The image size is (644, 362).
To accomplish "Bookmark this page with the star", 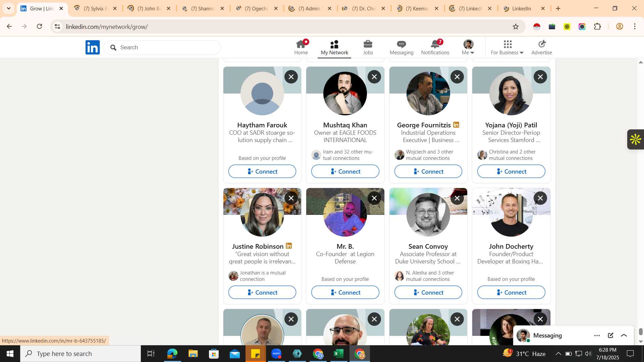I will pyautogui.click(x=516, y=26).
